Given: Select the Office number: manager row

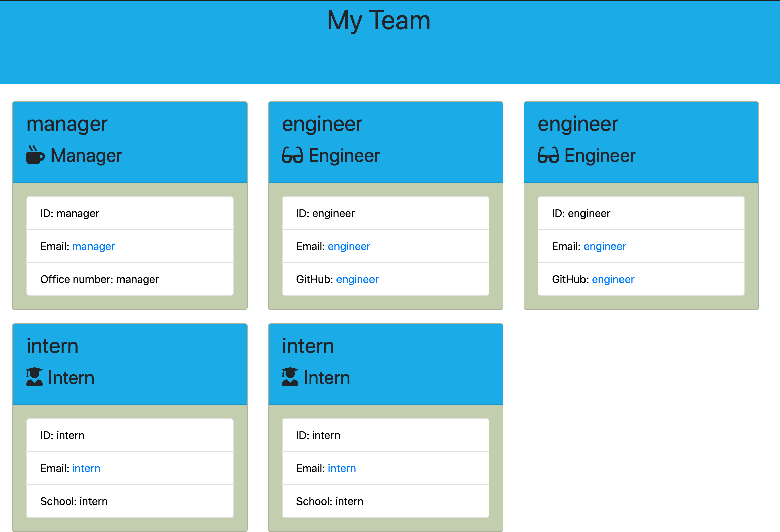Looking at the screenshot, I should coord(130,279).
